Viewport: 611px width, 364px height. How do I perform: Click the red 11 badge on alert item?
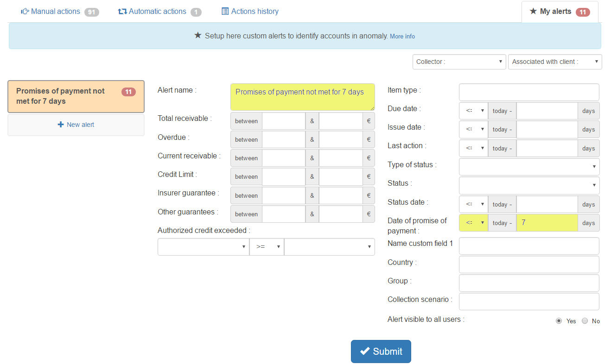click(128, 92)
